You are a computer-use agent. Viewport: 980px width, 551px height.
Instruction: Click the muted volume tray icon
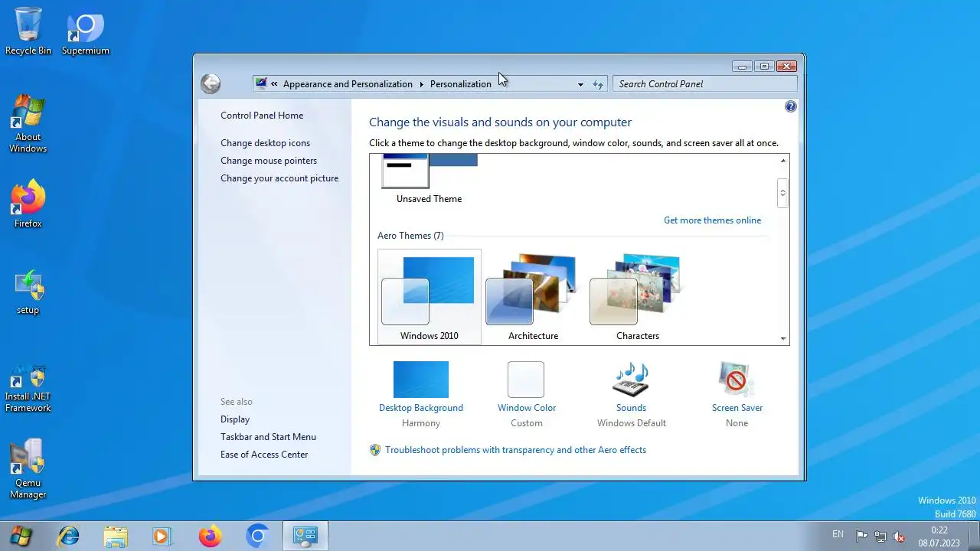pyautogui.click(x=900, y=536)
